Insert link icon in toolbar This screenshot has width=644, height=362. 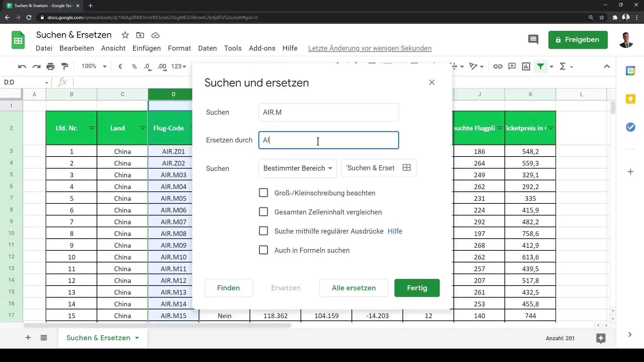[x=498, y=66]
